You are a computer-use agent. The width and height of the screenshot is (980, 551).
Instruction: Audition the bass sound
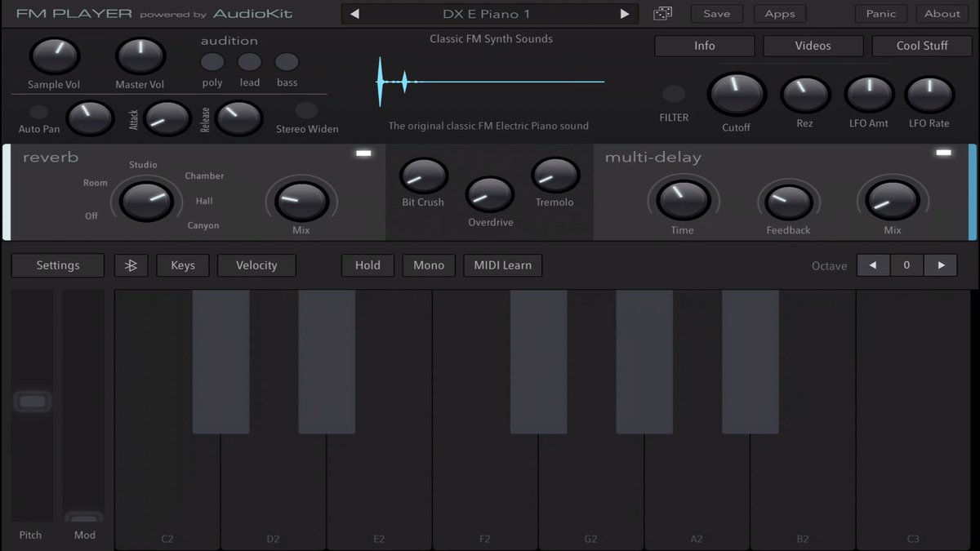point(287,62)
